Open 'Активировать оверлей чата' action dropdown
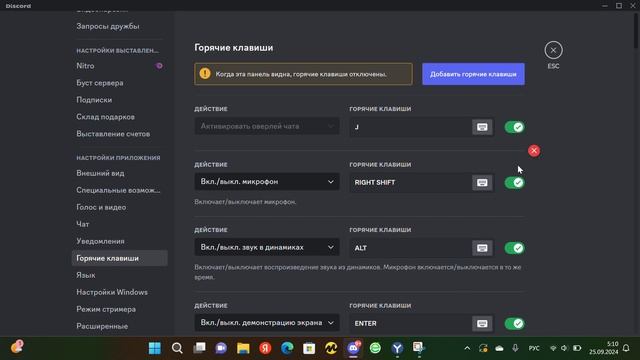 click(267, 127)
